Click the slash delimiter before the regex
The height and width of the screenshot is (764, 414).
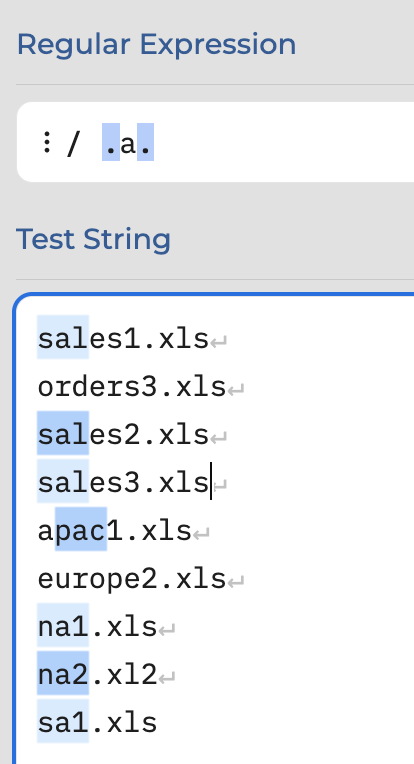[72, 143]
